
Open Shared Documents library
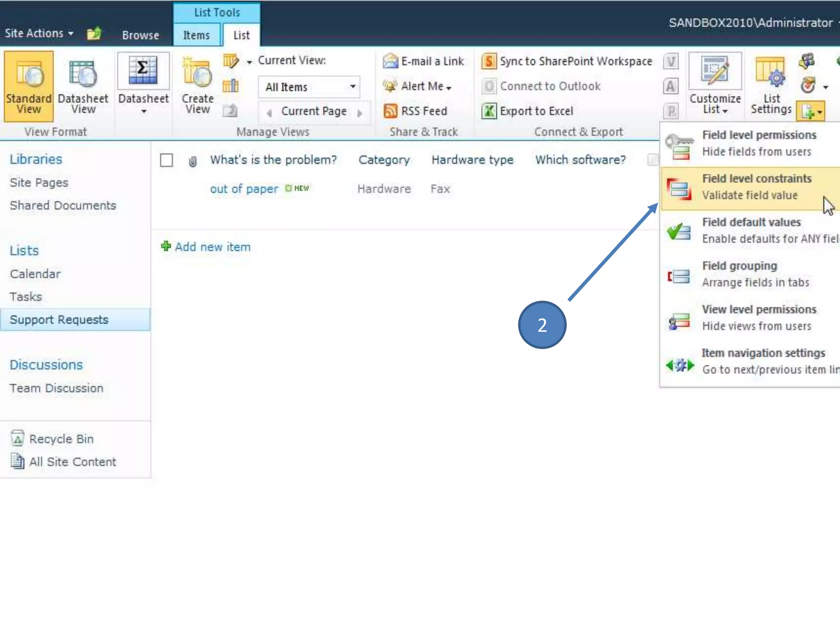coord(63,205)
